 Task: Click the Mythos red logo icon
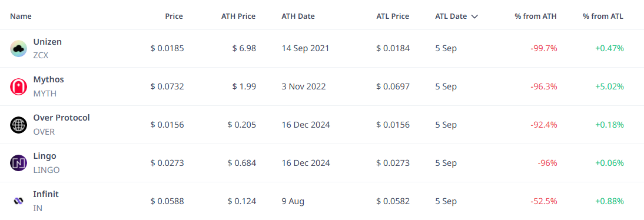18,86
